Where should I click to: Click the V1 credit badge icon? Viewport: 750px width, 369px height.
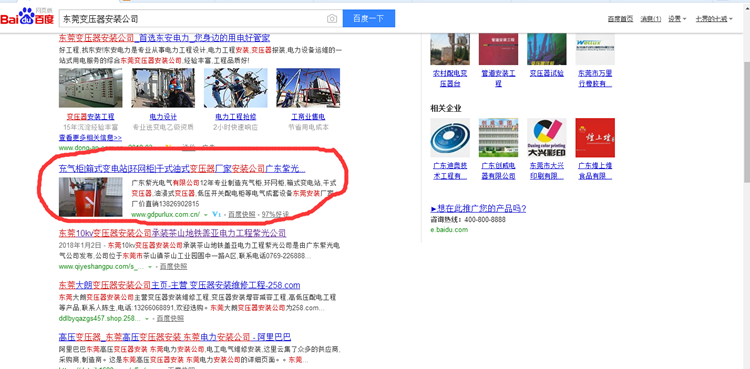click(x=217, y=214)
